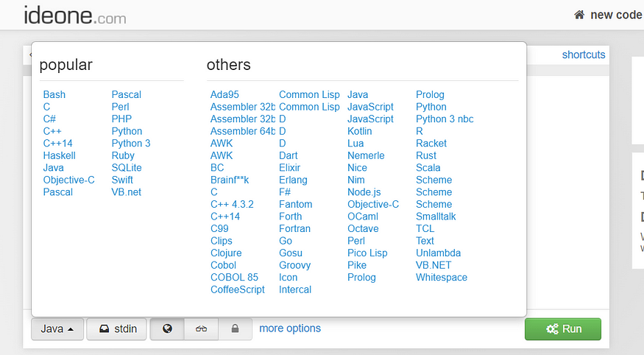Choose Nim from the others list
Viewport: 644px width, 355px height.
[356, 180]
